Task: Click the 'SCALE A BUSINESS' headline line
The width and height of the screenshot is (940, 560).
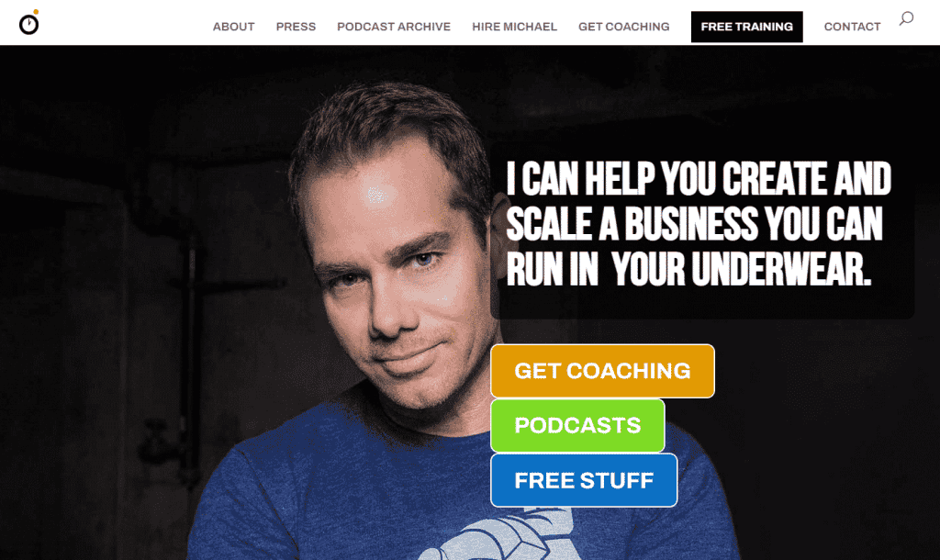Action: click(x=694, y=224)
